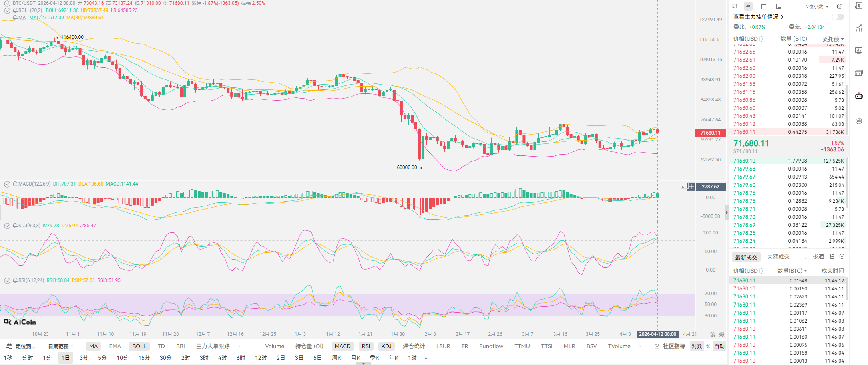Toggle the 查看主力挂单情况 switch
Screen dimensions: 868x365
[838, 17]
